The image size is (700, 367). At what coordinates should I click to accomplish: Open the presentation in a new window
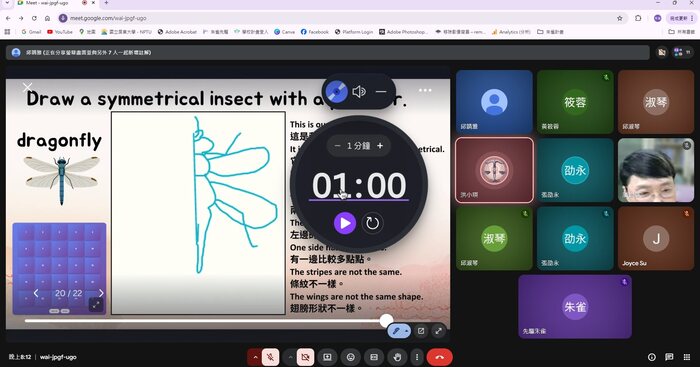tap(421, 331)
